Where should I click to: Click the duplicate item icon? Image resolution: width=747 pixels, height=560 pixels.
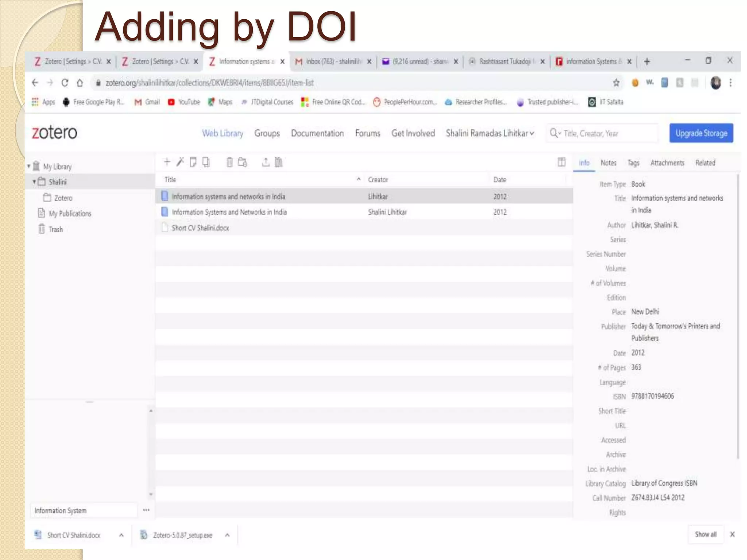pyautogui.click(x=206, y=162)
